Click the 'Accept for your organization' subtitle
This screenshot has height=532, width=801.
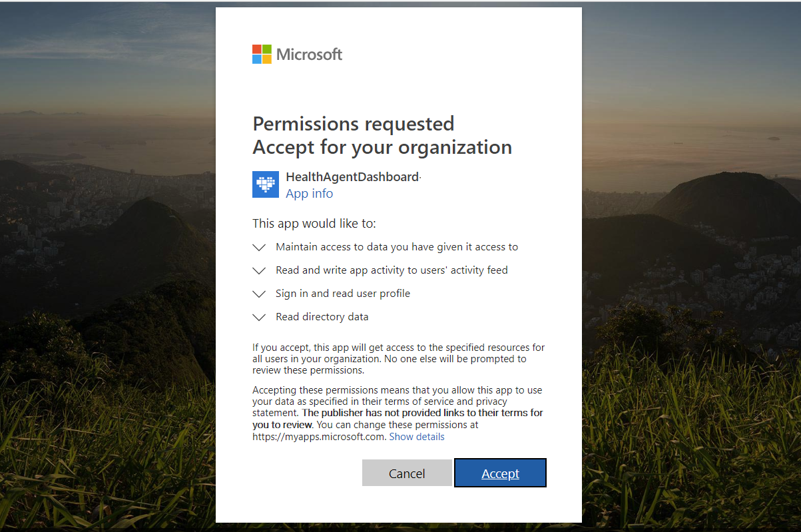pos(382,147)
